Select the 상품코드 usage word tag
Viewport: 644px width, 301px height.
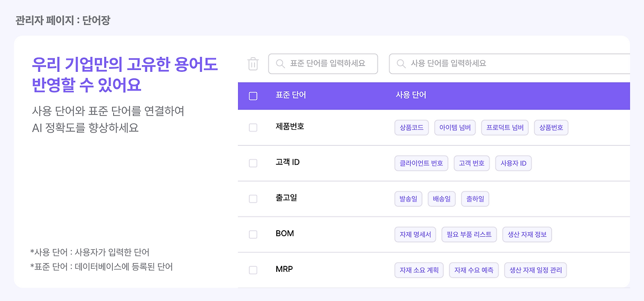(x=411, y=127)
